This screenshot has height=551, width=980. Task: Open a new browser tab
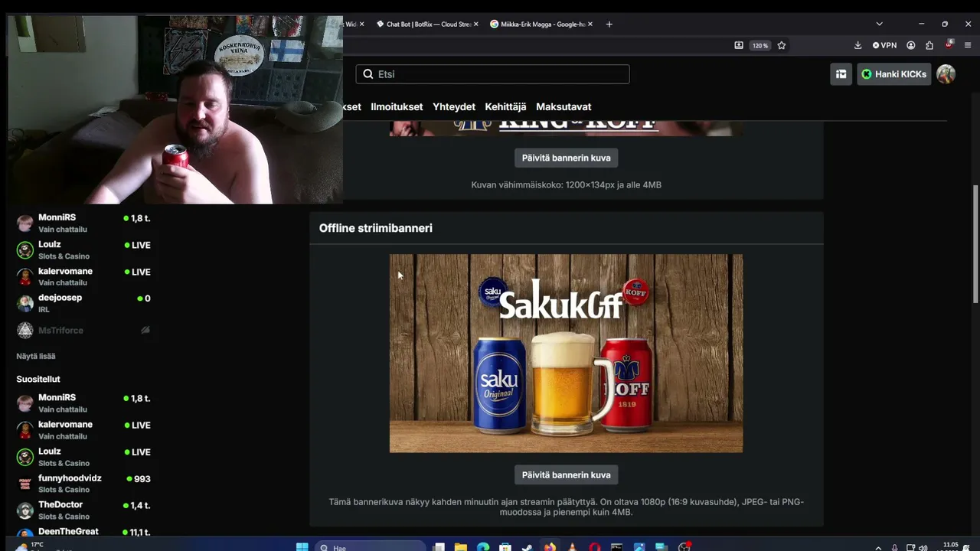(x=609, y=24)
